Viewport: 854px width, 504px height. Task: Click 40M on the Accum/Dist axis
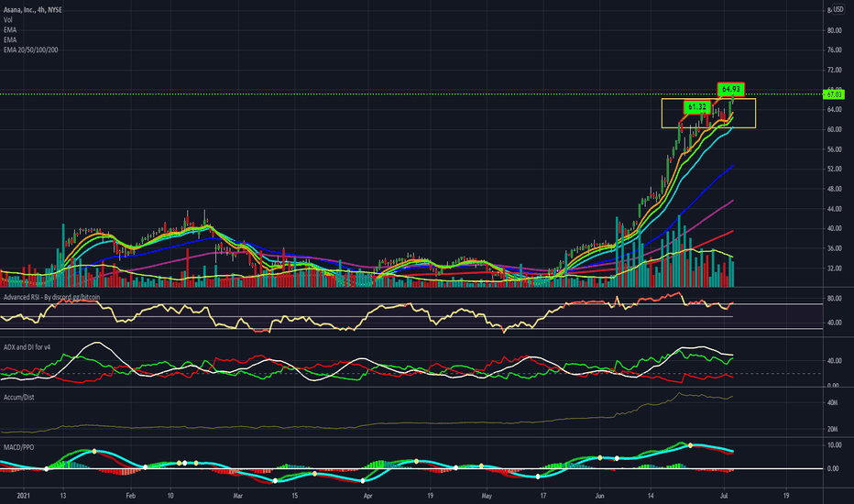tap(832, 402)
